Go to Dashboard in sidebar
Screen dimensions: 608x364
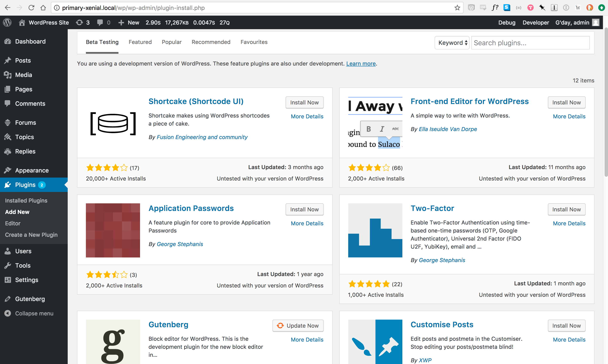pyautogui.click(x=34, y=41)
